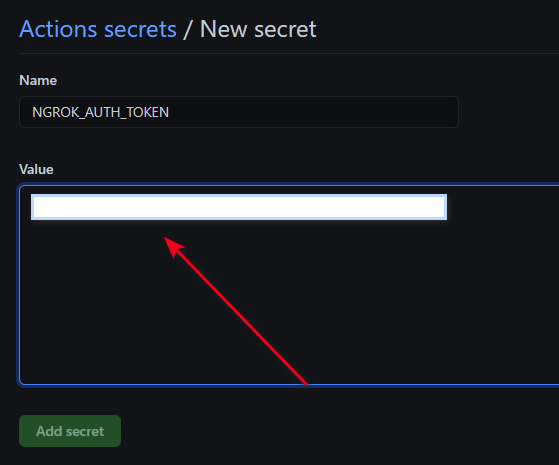This screenshot has width=559, height=465.
Task: Click the red arrow head
Action: pyautogui.click(x=174, y=247)
